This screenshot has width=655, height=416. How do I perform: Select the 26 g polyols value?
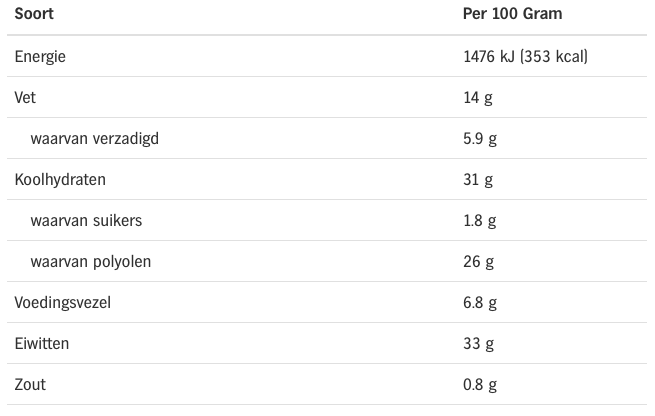click(478, 261)
